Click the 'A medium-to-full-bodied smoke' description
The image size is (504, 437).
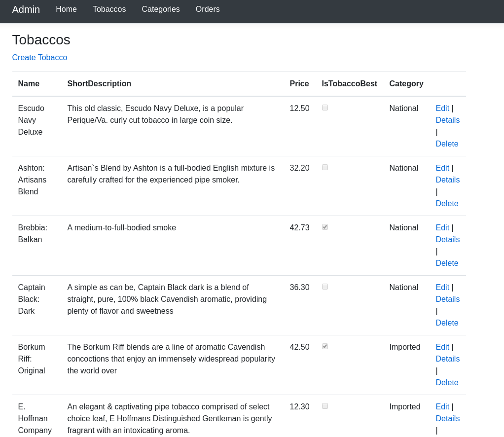pos(121,228)
